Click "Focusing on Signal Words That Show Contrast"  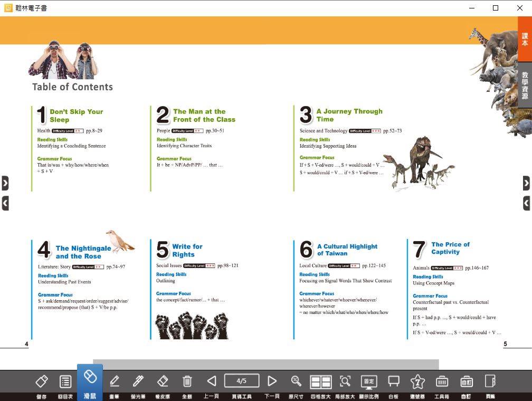[x=345, y=281]
